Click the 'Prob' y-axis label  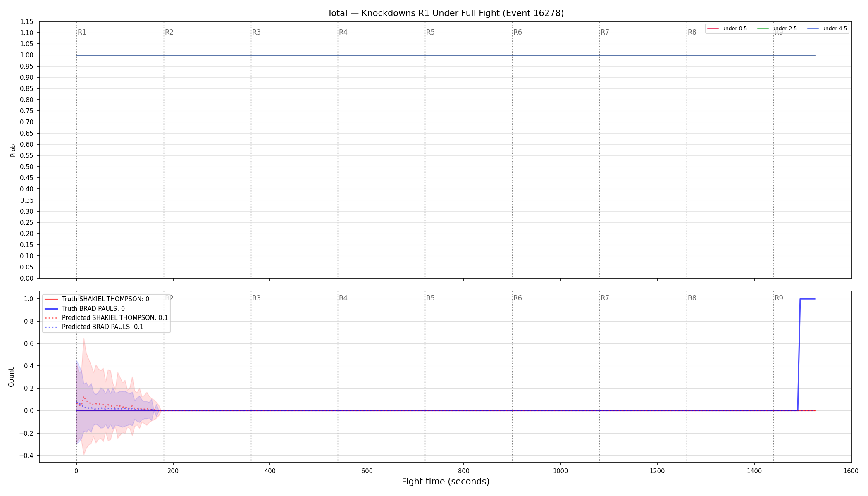point(13,150)
